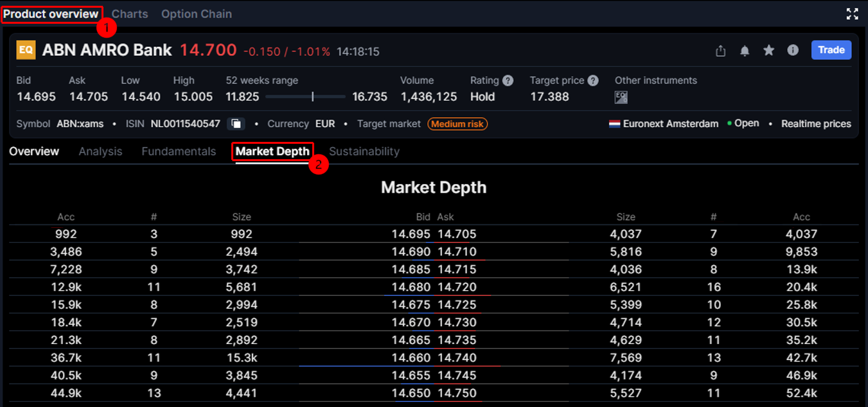Open the product info icon
This screenshot has height=407, width=868.
(793, 50)
